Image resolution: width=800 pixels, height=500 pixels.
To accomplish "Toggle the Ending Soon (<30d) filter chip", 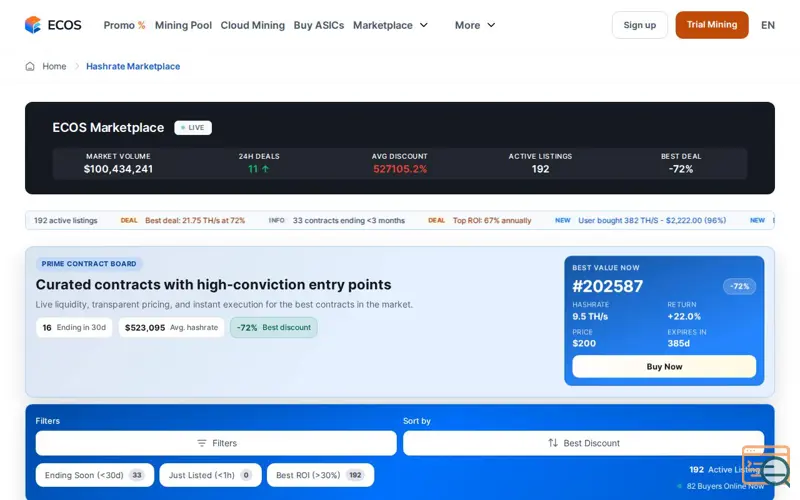I will 94,475.
